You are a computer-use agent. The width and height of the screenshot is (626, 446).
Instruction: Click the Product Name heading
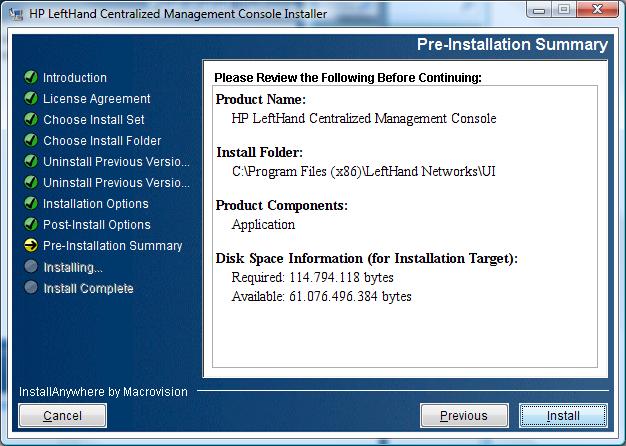pyautogui.click(x=261, y=99)
